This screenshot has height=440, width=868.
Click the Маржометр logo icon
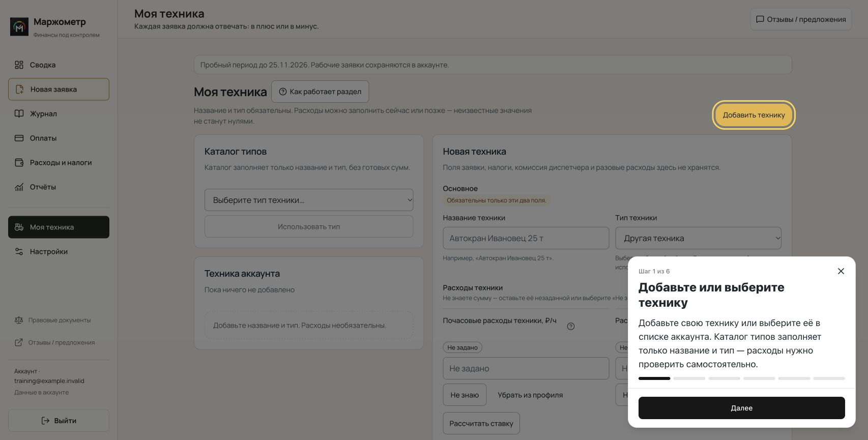(19, 27)
